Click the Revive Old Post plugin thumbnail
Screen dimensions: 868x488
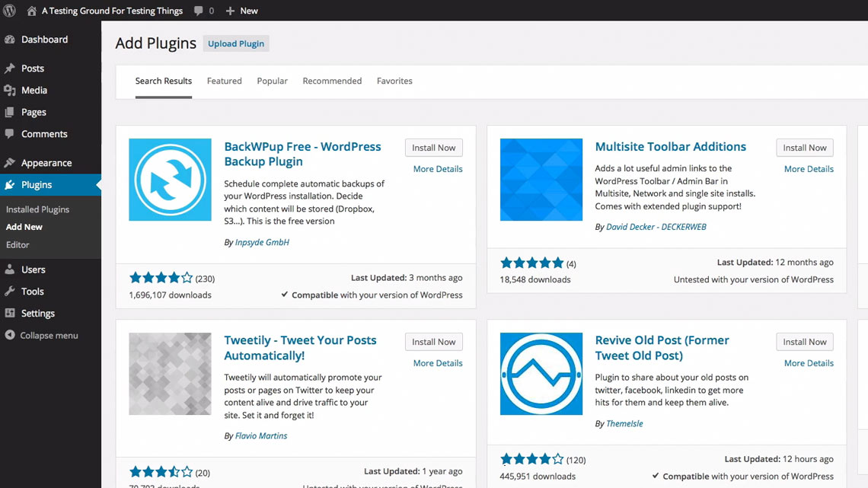[x=541, y=374]
